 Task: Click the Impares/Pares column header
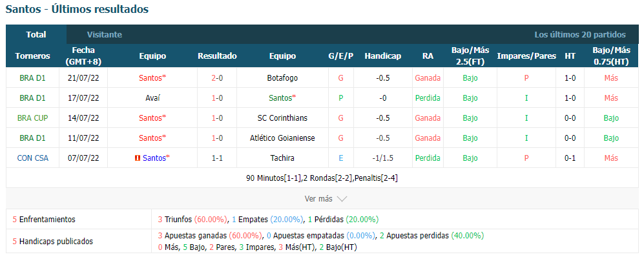tap(526, 56)
